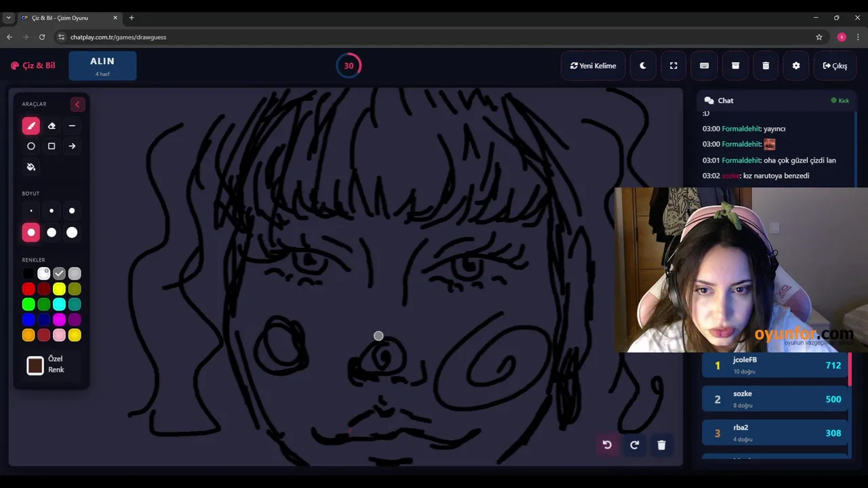Pick the checked gray color swatch
Screen dimensions: 868x488
click(59, 274)
